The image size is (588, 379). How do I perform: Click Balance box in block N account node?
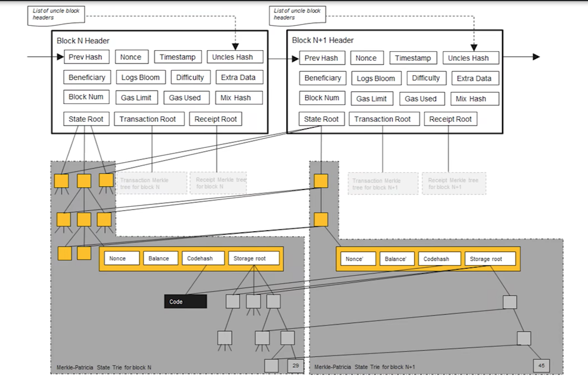(x=160, y=258)
